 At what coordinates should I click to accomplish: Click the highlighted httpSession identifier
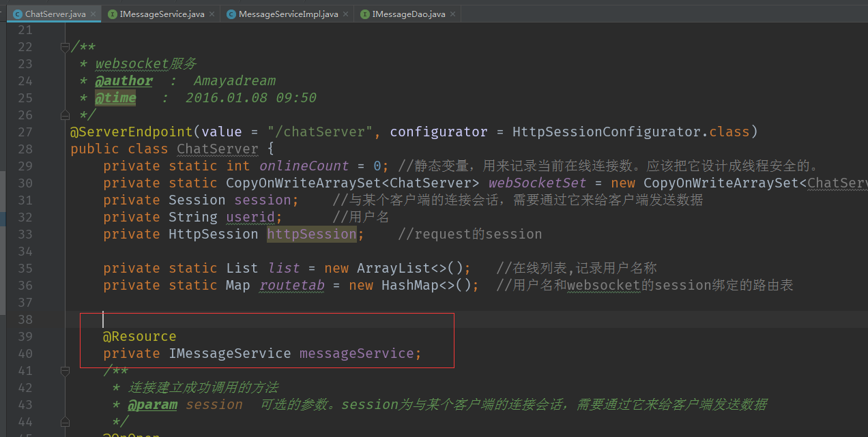click(x=311, y=233)
